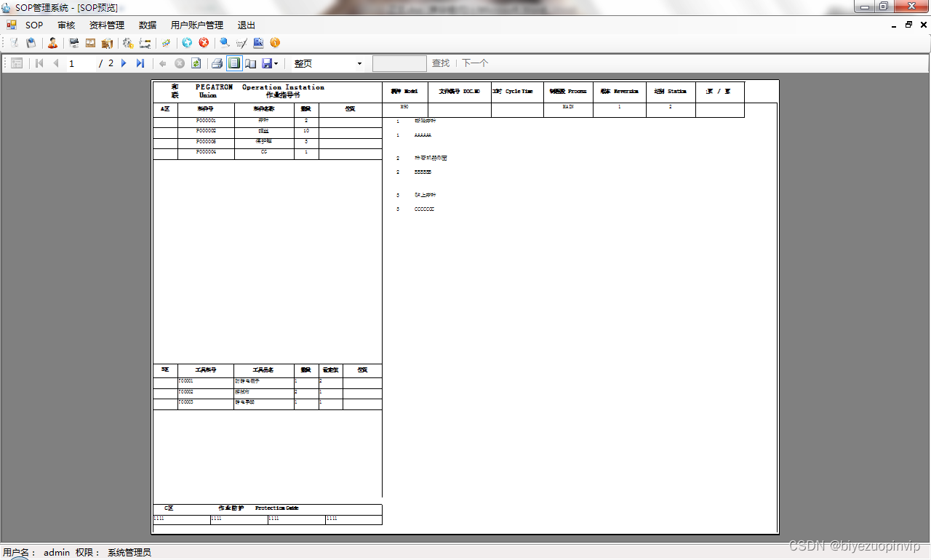
Task: Click the current page number field
Action: [81, 63]
